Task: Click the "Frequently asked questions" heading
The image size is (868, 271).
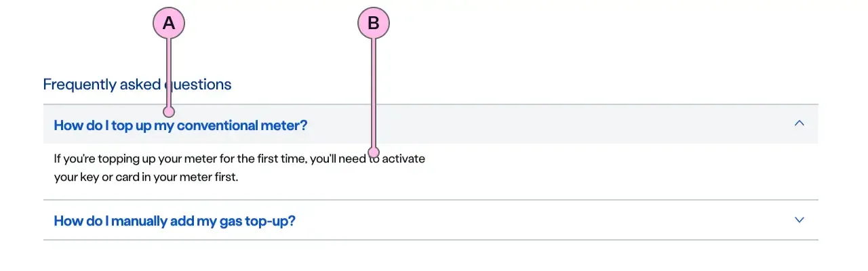Action: click(137, 85)
